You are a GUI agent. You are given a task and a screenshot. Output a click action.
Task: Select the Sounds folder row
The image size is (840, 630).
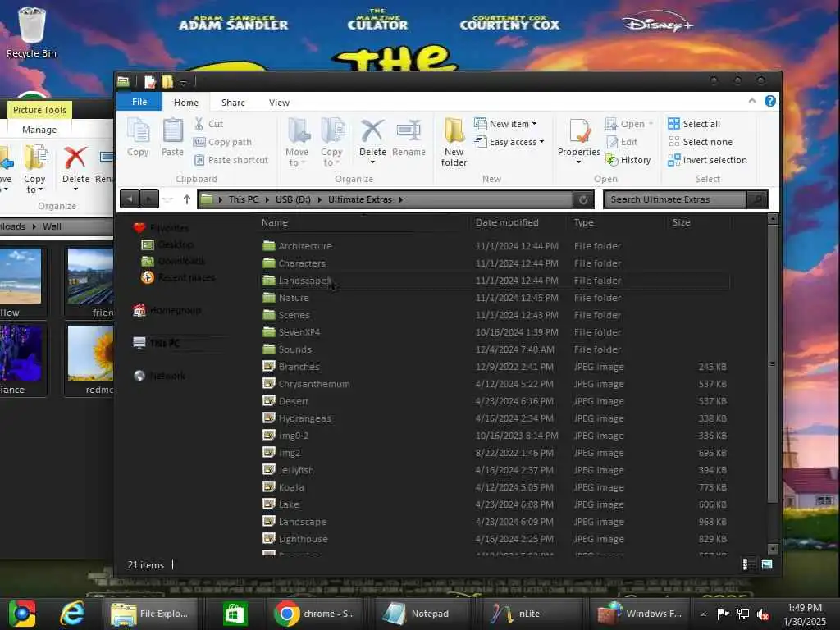[494, 349]
